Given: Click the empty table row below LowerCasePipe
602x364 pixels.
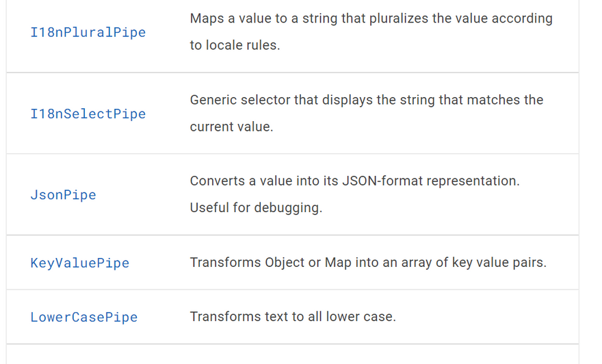Looking at the screenshot, I should coord(292,354).
